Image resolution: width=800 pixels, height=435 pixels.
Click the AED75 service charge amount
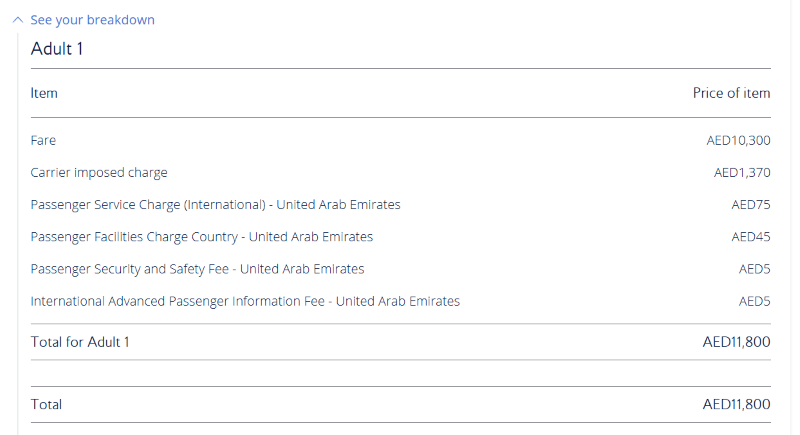751,204
